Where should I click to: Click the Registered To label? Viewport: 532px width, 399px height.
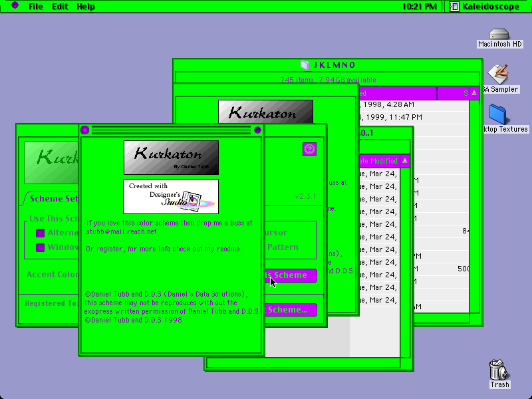point(52,303)
